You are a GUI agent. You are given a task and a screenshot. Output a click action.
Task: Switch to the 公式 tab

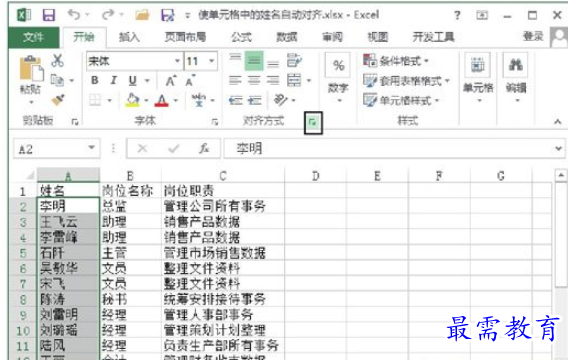point(241,37)
